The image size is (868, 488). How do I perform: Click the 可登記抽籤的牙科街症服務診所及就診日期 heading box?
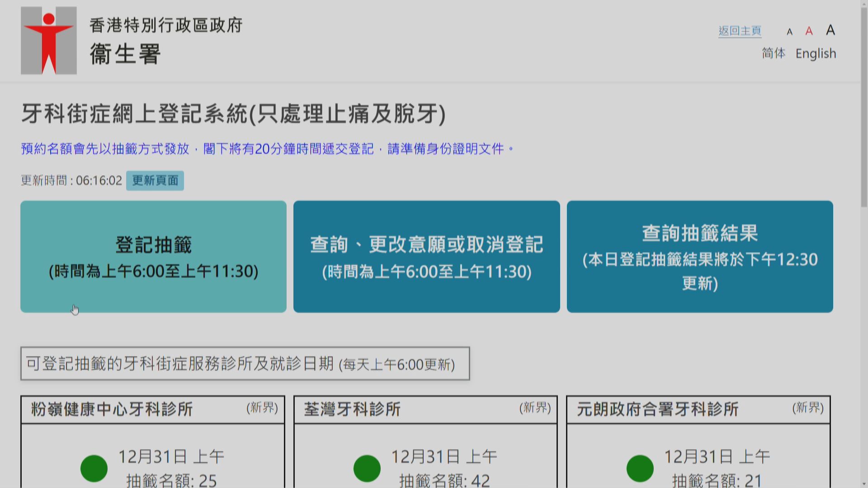click(x=245, y=363)
